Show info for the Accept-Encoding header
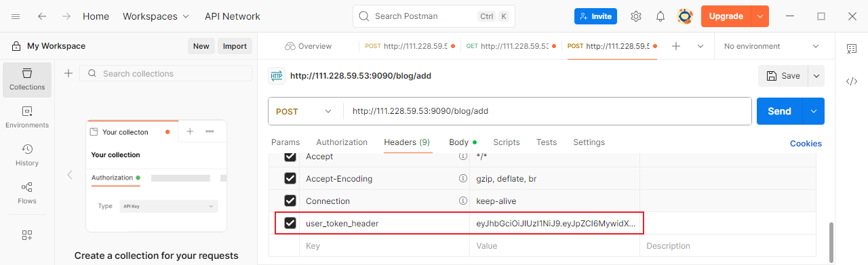 click(464, 179)
